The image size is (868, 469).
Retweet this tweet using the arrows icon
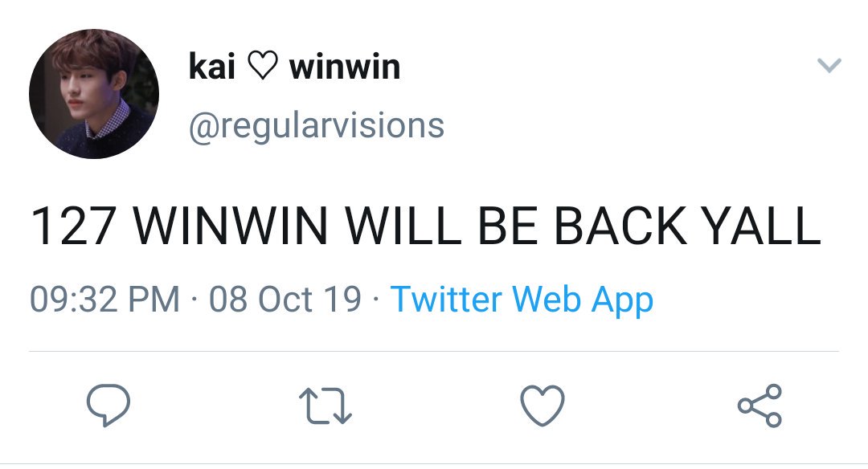(325, 406)
